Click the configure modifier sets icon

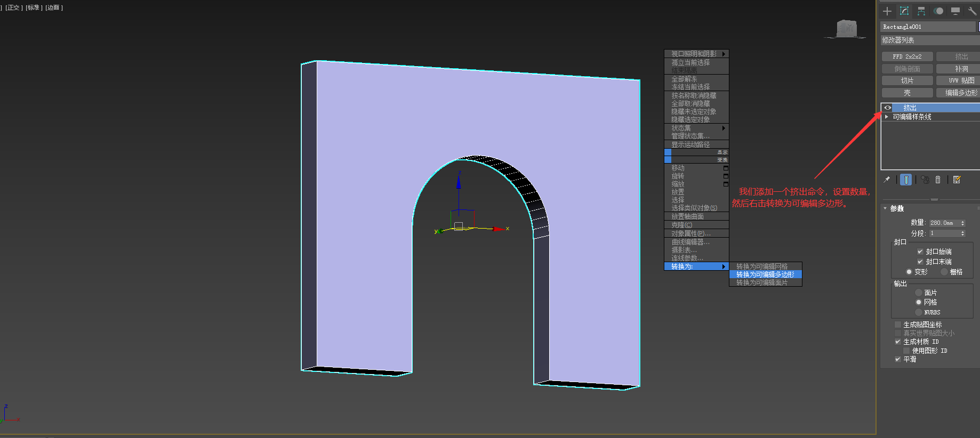point(957,180)
